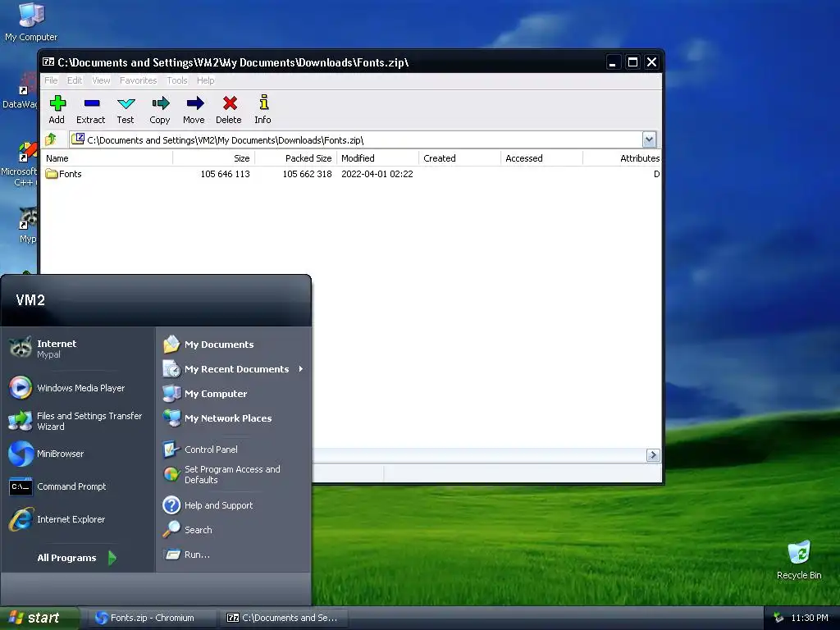Switch to Fonts.zip - Chromium taskbar button
Viewport: 840px width, 630px height.
click(x=152, y=618)
